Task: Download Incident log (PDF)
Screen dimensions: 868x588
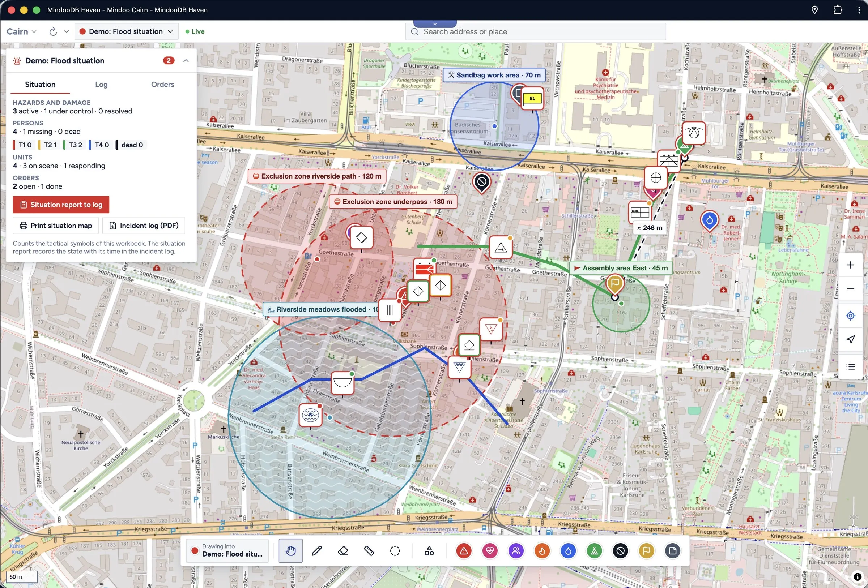Action: click(144, 226)
